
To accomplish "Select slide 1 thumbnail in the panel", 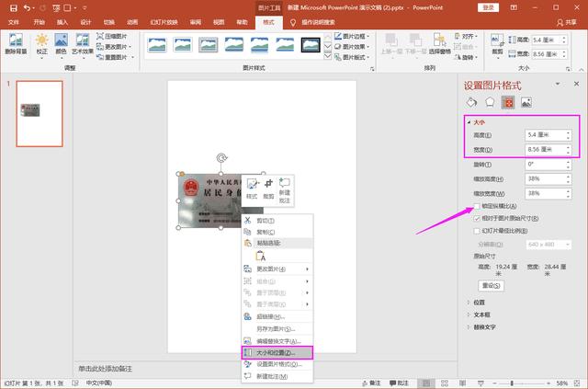I will (x=40, y=113).
